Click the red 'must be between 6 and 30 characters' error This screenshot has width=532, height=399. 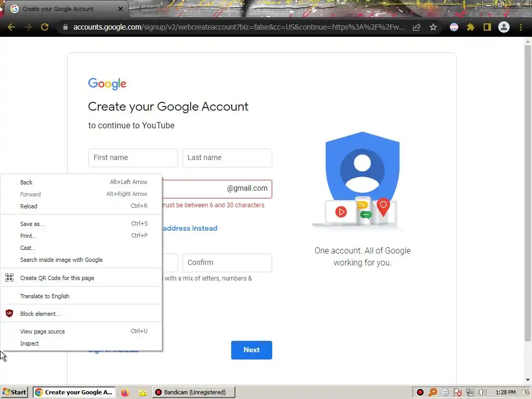click(x=214, y=205)
